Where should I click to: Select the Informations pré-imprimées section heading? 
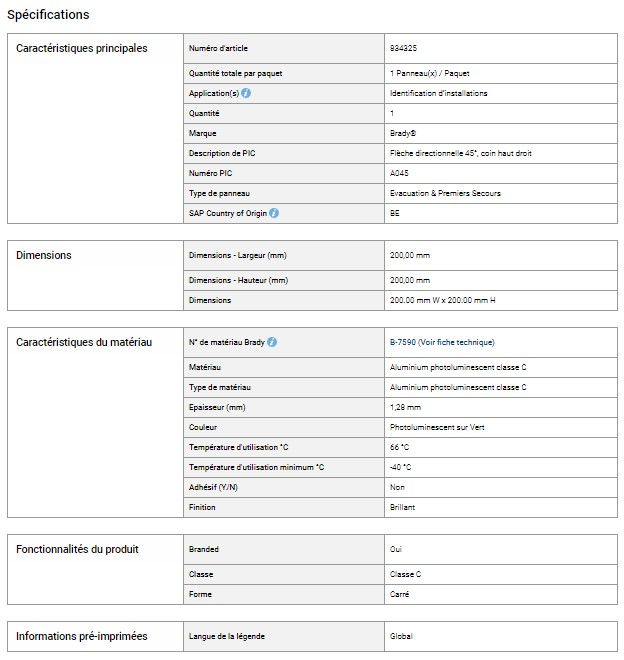point(82,636)
